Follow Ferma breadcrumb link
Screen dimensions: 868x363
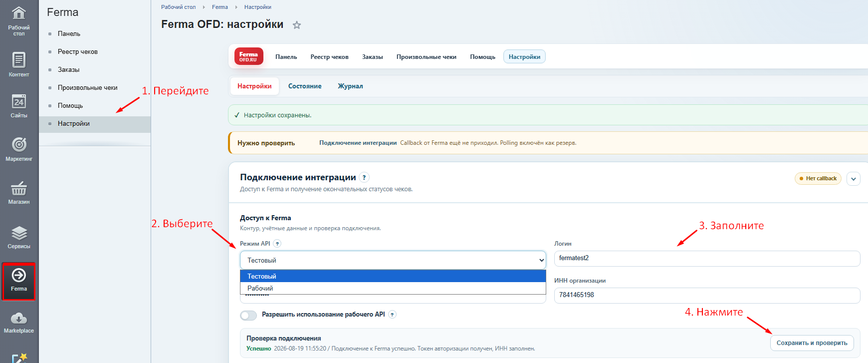(x=220, y=7)
